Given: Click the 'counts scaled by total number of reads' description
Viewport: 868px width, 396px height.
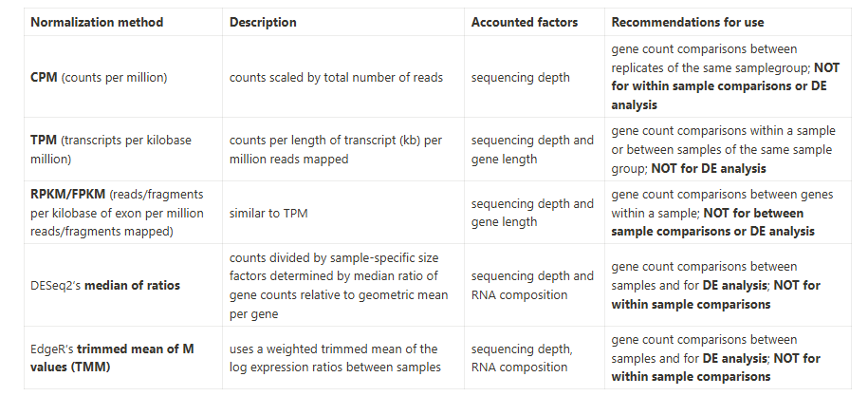Looking at the screenshot, I should point(336,77).
